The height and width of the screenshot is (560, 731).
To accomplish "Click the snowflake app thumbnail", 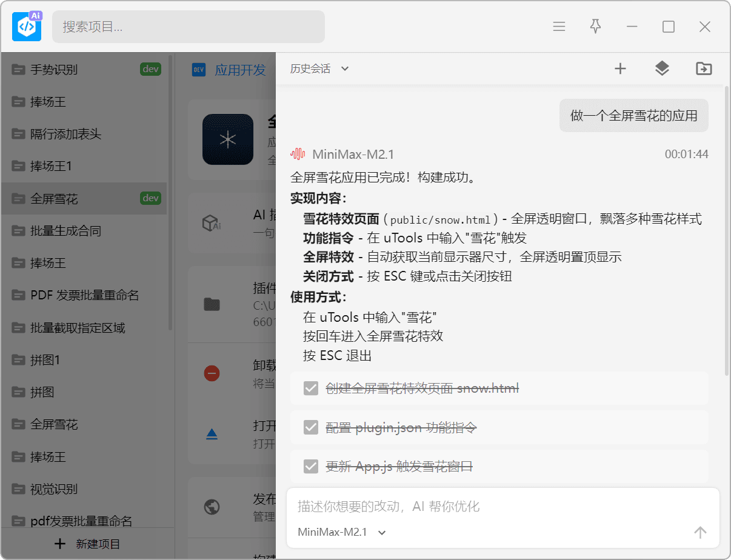I will coord(228,139).
